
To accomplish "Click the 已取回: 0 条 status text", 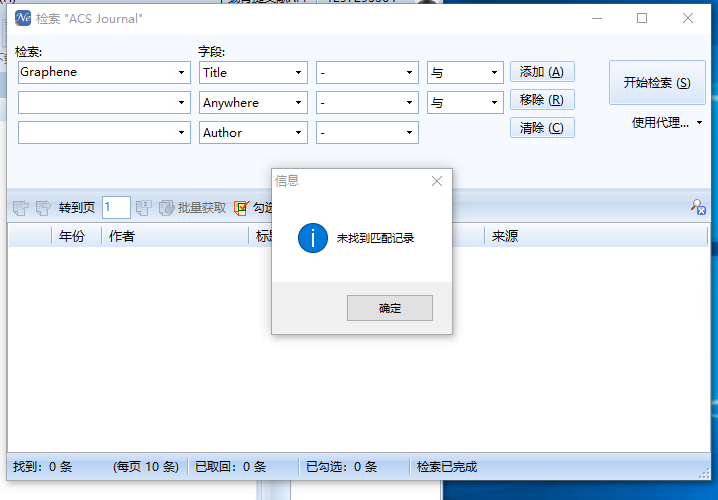I will [230, 467].
